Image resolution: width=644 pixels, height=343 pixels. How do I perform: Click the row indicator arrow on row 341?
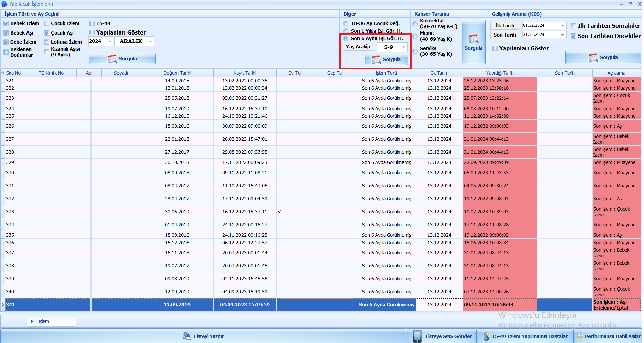click(3, 305)
